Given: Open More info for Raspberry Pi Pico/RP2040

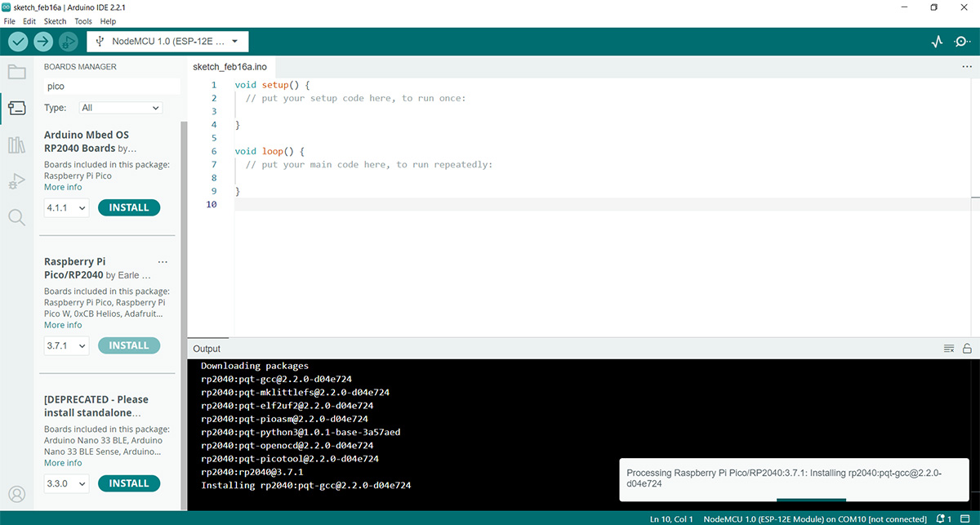Looking at the screenshot, I should tap(63, 325).
